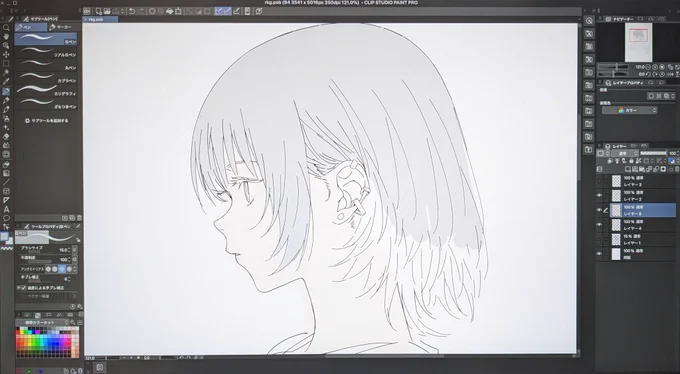
Task: Delete sub tool using the trash icon
Action: coord(79,218)
